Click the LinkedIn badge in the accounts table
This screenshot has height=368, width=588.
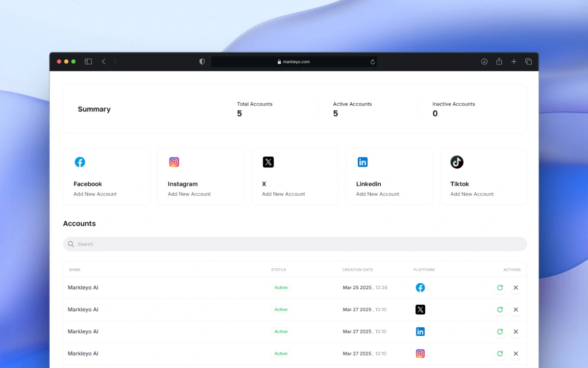[x=420, y=331]
